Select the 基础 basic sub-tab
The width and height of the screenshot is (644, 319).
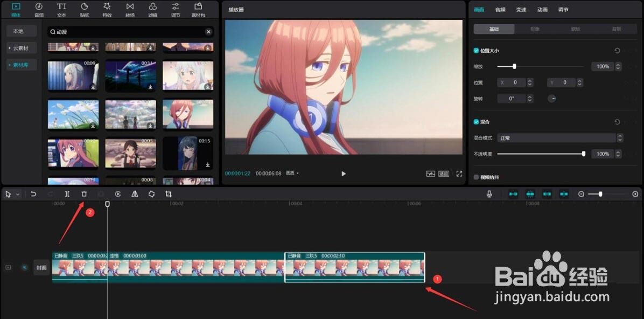[x=494, y=29]
